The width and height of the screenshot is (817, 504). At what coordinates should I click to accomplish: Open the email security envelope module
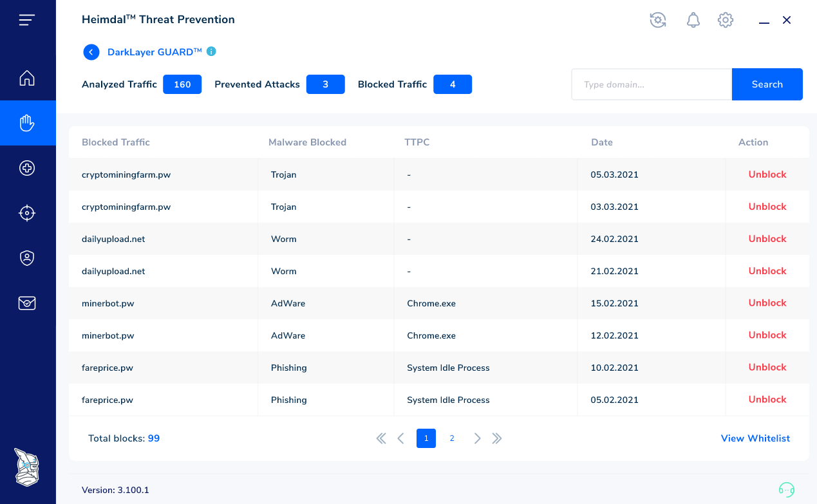(x=27, y=303)
